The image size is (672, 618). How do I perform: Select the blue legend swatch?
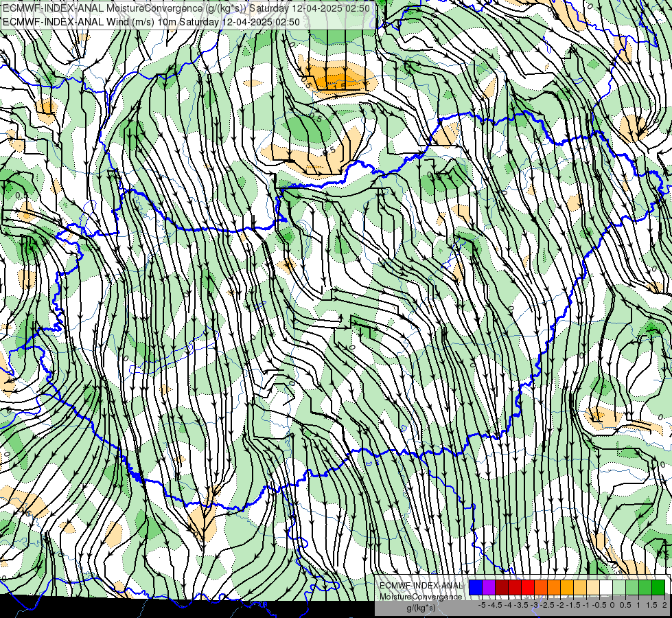click(x=476, y=588)
